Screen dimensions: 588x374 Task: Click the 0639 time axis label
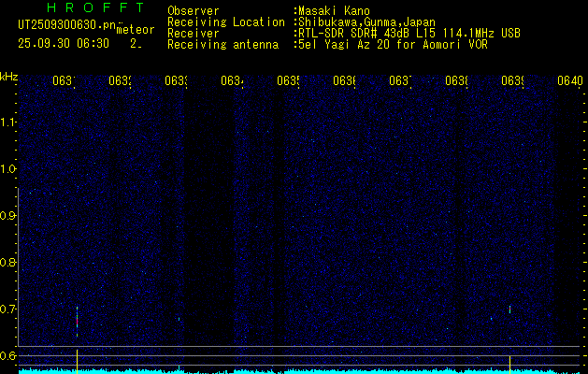point(512,80)
